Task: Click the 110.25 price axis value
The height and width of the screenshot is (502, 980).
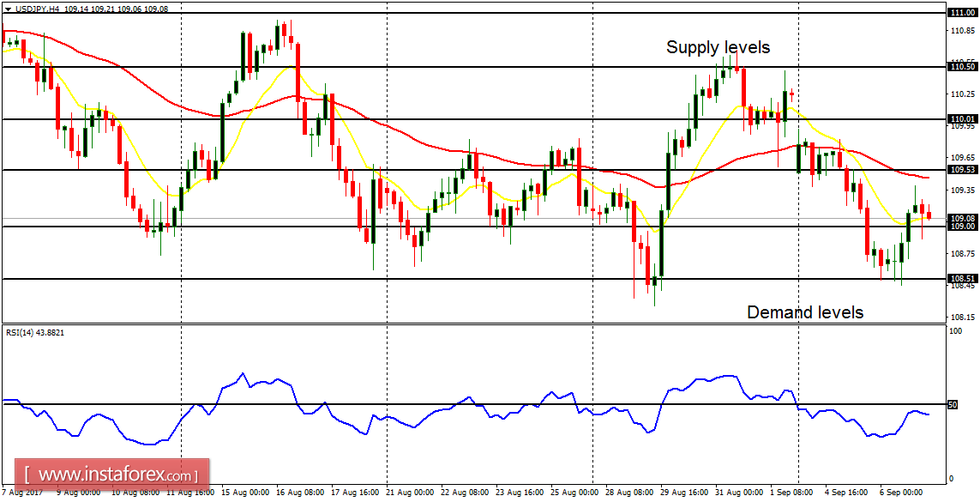Action: 963,94
